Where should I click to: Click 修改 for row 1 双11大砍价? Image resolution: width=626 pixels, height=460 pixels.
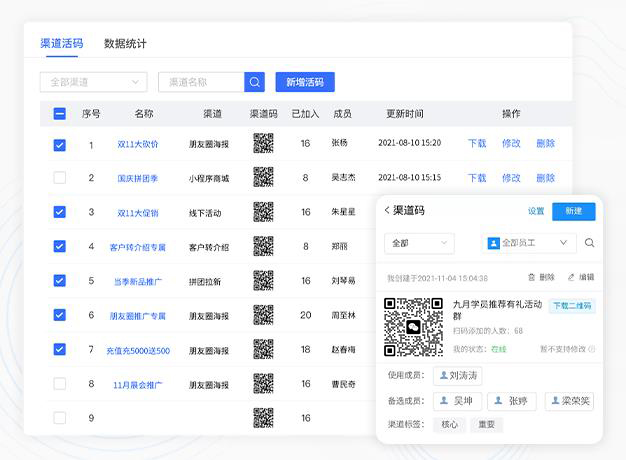point(511,143)
